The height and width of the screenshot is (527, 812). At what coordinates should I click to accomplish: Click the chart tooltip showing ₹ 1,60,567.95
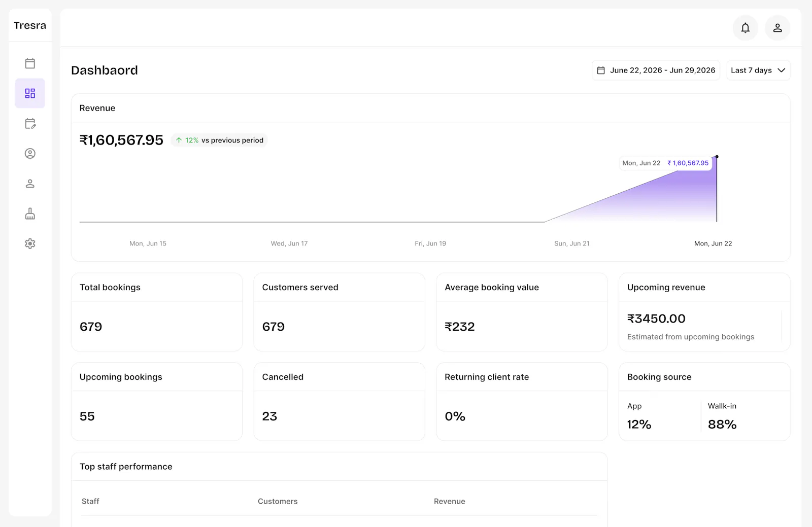click(665, 163)
